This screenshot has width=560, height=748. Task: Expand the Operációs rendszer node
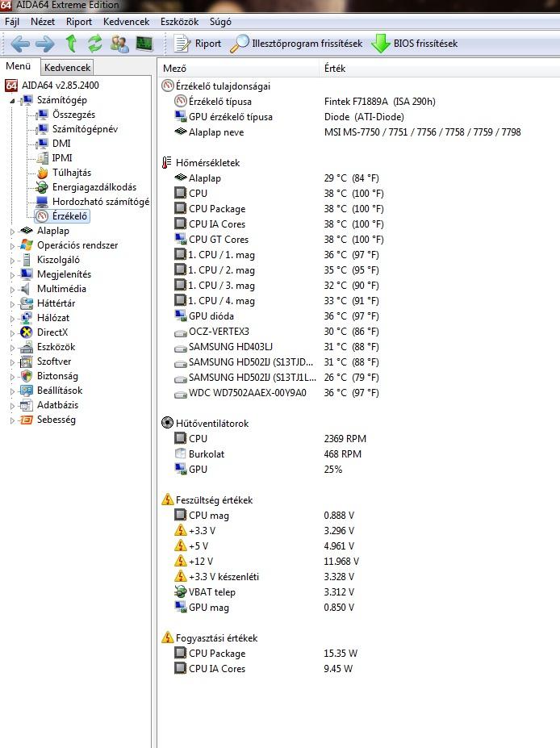tap(12, 246)
